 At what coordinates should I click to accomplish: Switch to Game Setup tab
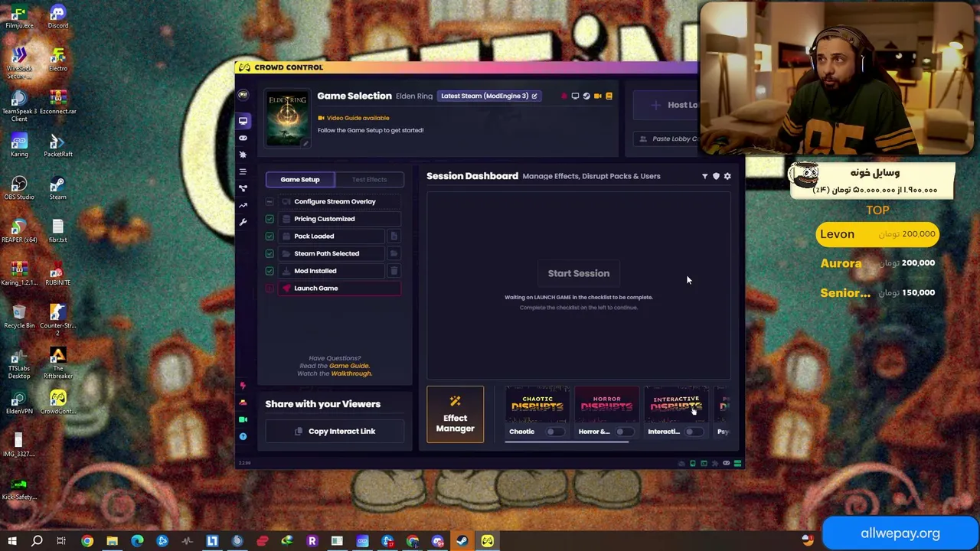300,179
